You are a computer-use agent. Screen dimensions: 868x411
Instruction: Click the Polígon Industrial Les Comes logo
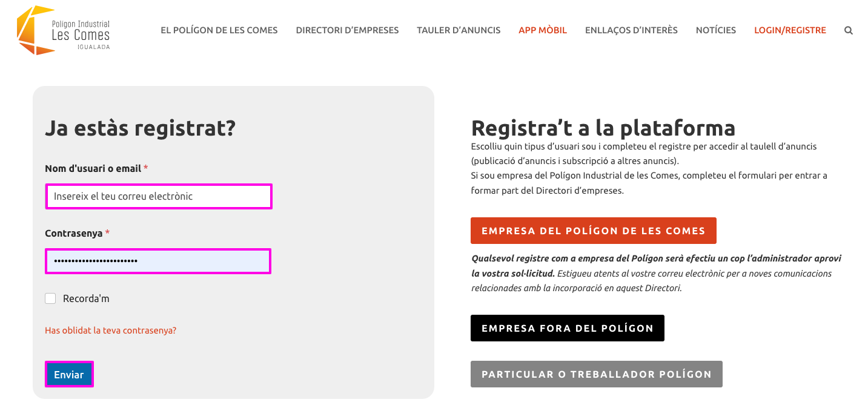click(64, 30)
